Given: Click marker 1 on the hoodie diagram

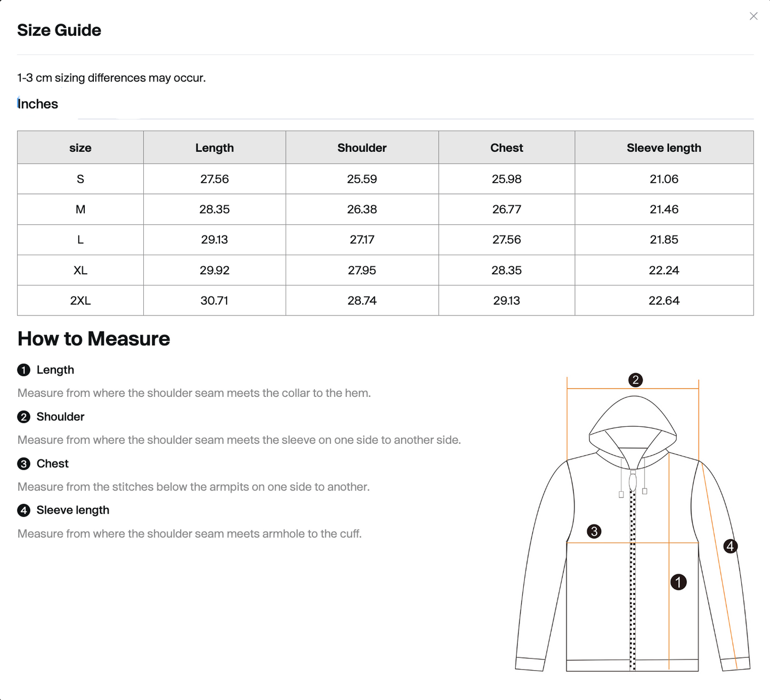Looking at the screenshot, I should click(679, 583).
